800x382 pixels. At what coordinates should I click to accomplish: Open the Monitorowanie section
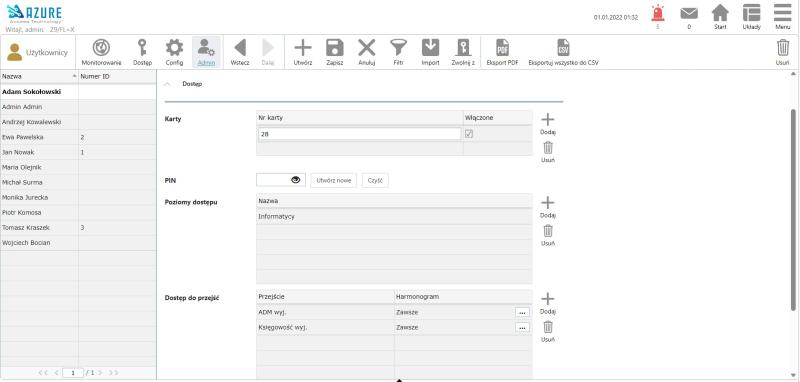[x=102, y=52]
